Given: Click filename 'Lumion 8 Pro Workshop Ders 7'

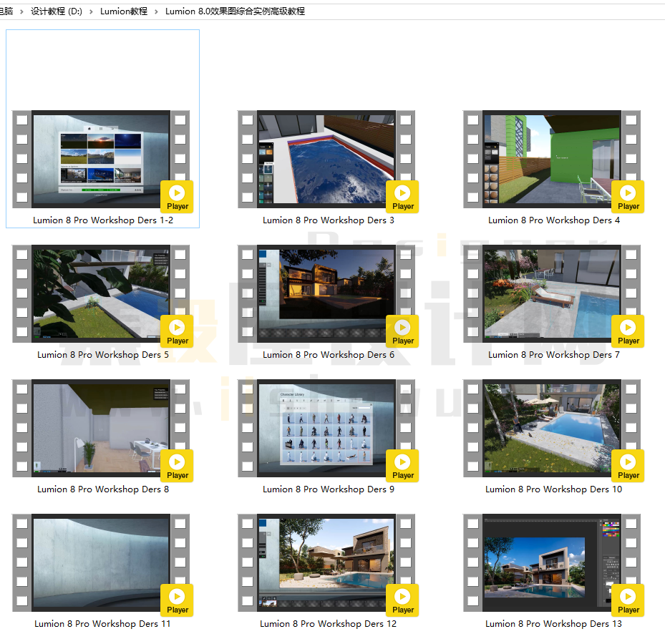Looking at the screenshot, I should coord(554,355).
